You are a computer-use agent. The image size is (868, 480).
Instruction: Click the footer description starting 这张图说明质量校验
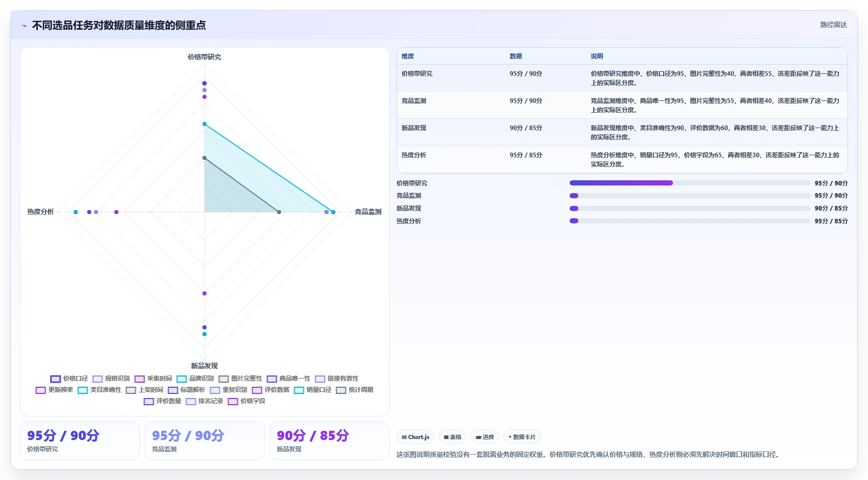590,454
